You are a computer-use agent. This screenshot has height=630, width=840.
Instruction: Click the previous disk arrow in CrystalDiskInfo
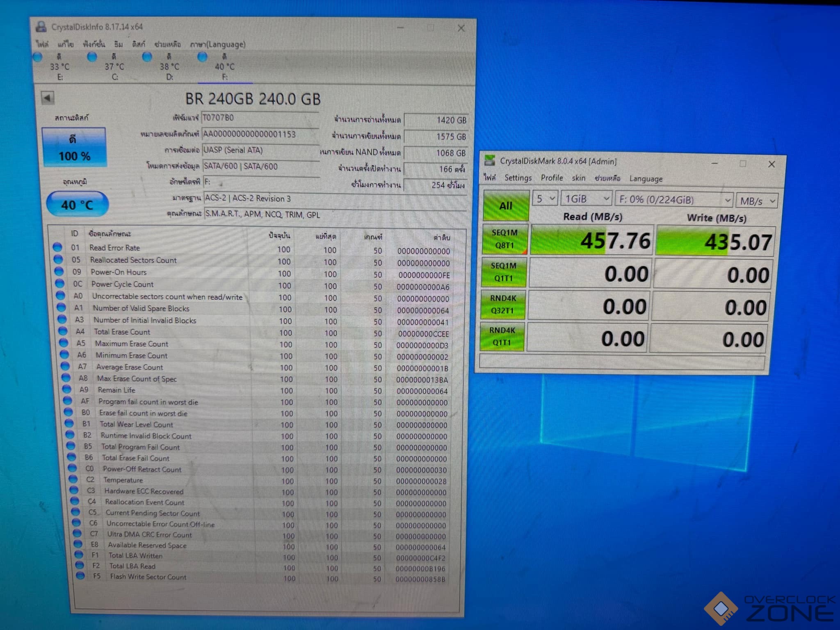48,98
